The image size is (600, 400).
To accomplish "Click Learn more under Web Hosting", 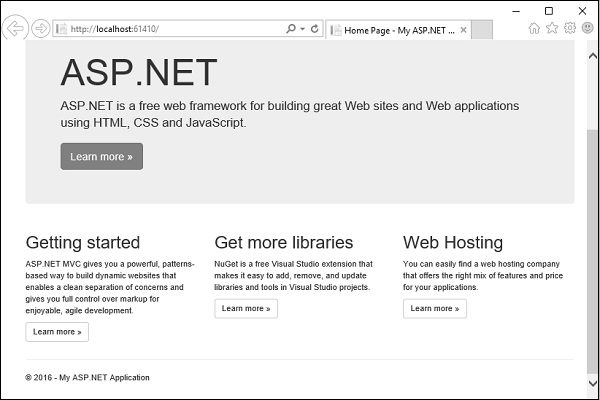I will tap(434, 308).
